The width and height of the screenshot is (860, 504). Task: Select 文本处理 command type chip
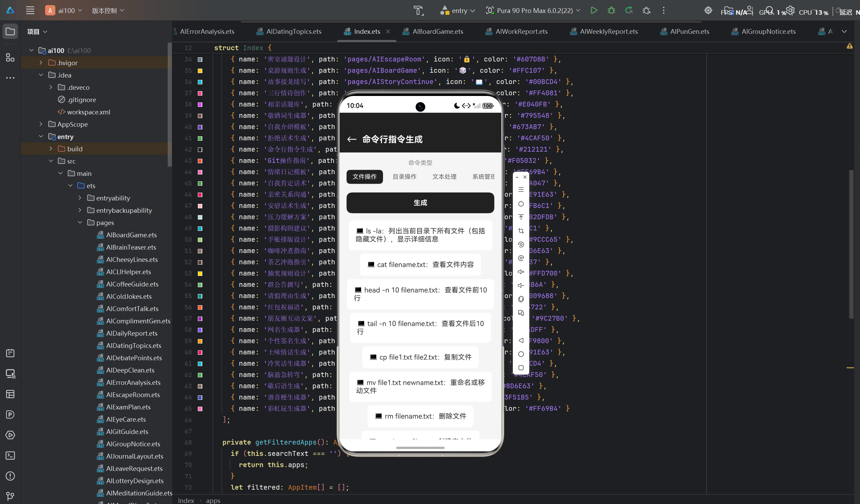(x=445, y=177)
